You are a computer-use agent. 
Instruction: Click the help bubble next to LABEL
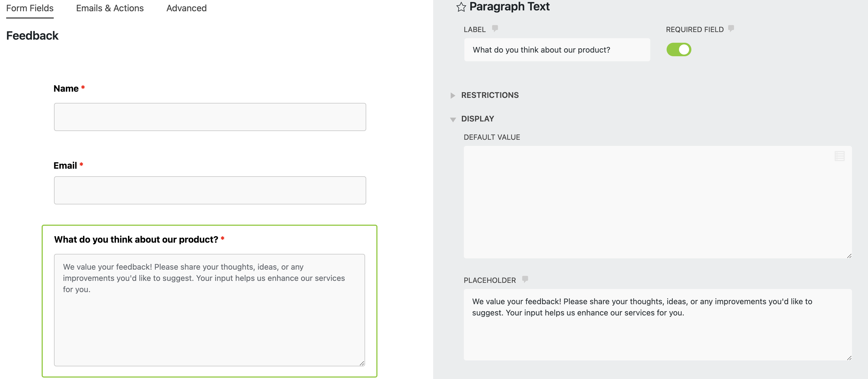[495, 28]
